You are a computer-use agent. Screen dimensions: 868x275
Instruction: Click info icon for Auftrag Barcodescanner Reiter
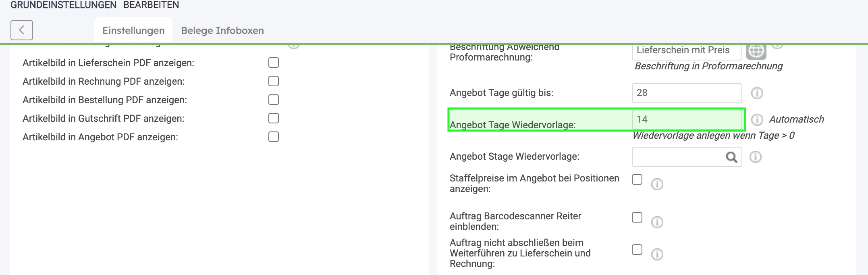click(x=657, y=222)
